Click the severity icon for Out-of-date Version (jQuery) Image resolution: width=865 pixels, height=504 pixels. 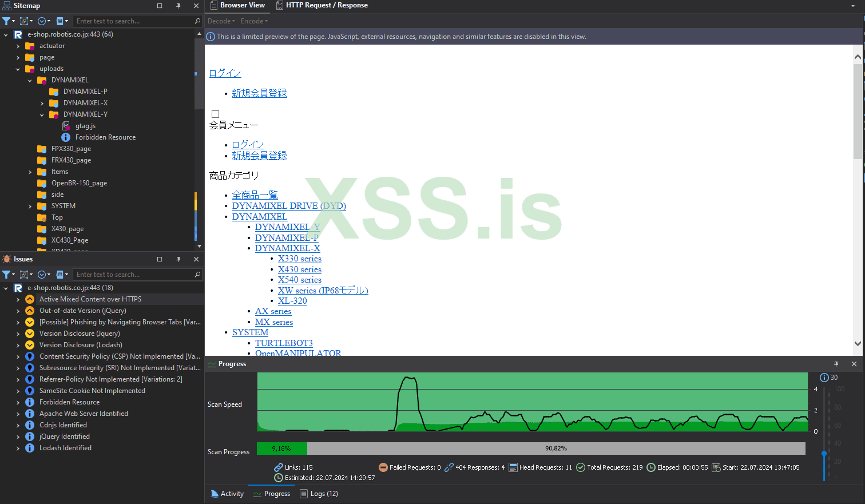(x=30, y=311)
